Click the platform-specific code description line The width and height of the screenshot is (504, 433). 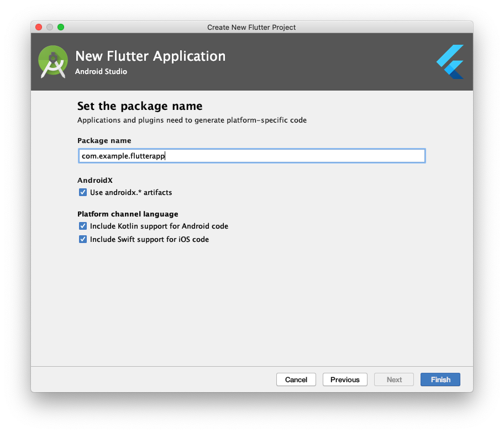point(192,120)
